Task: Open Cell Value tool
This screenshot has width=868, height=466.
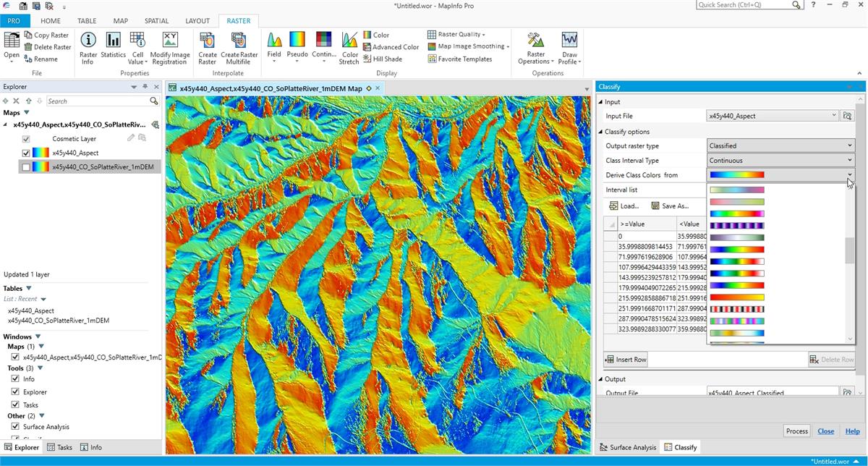Action: 137,48
